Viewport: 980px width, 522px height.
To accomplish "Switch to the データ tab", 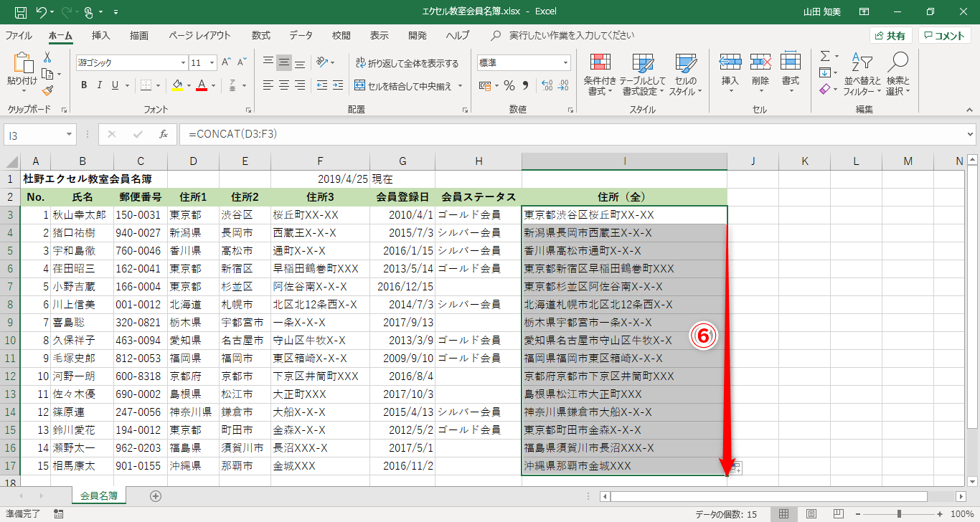I will point(301,35).
